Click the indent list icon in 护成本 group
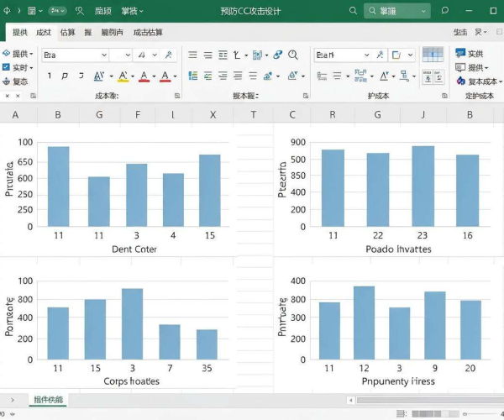Screen dimensions: 504x420 pyautogui.click(x=322, y=76)
